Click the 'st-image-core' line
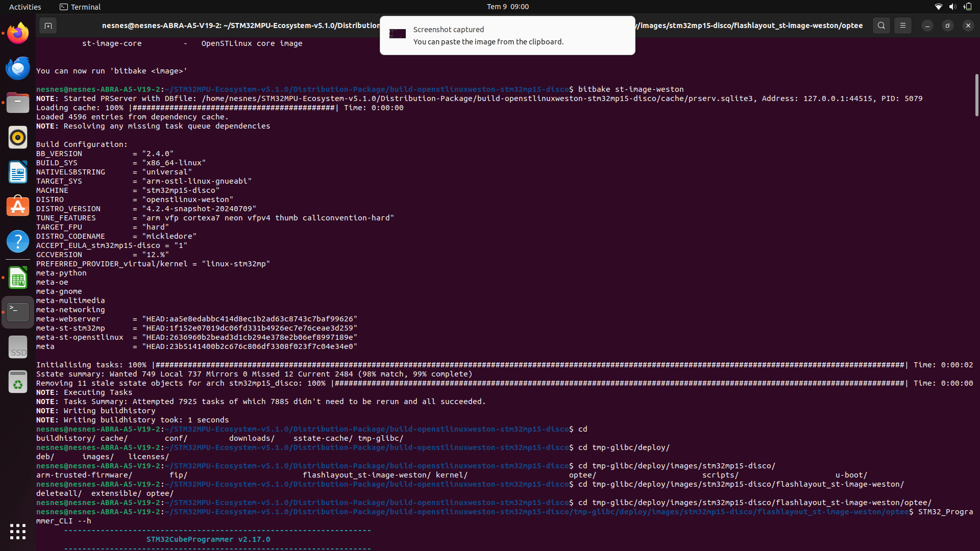Viewport: 980px width, 551px height. coord(192,43)
